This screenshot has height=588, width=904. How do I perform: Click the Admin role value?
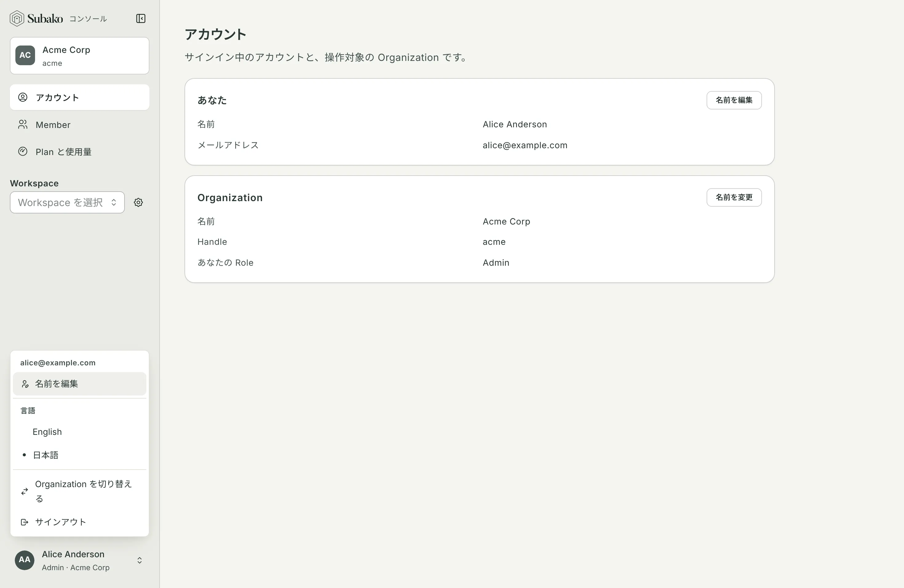496,262
